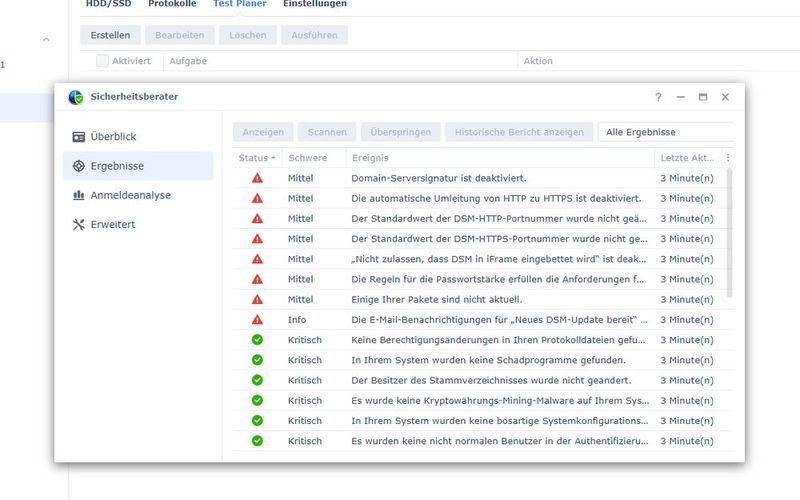The image size is (800, 500).
Task: Click the Sicherheitsberater shield globe icon
Action: pyautogui.click(x=76, y=97)
